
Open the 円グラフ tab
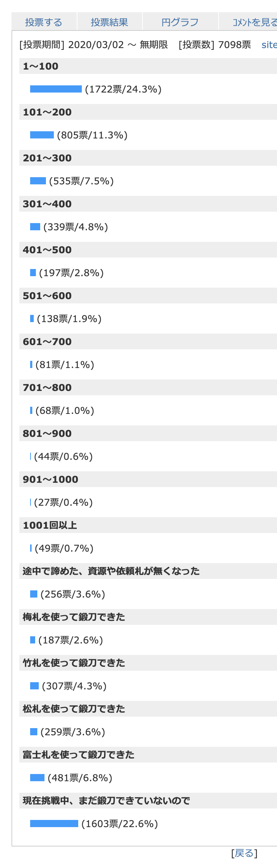point(180,22)
